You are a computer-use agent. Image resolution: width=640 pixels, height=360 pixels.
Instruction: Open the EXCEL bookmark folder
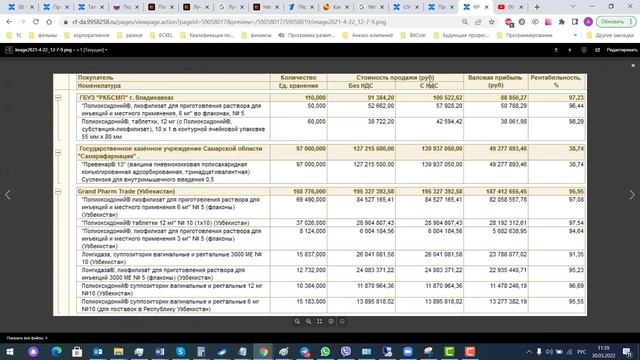161,36
